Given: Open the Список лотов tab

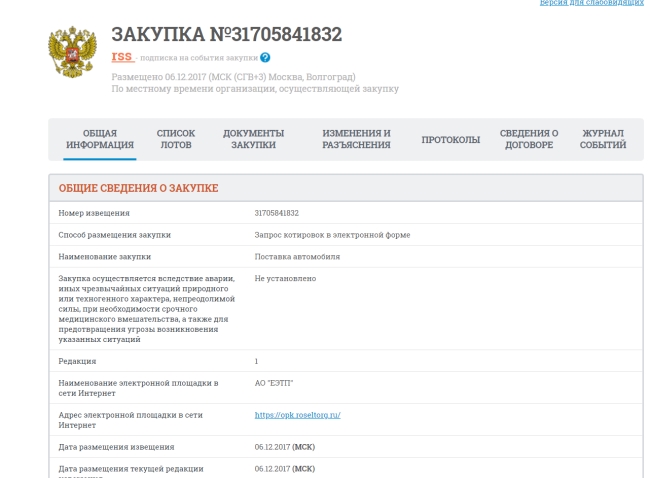Looking at the screenshot, I should pos(176,139).
